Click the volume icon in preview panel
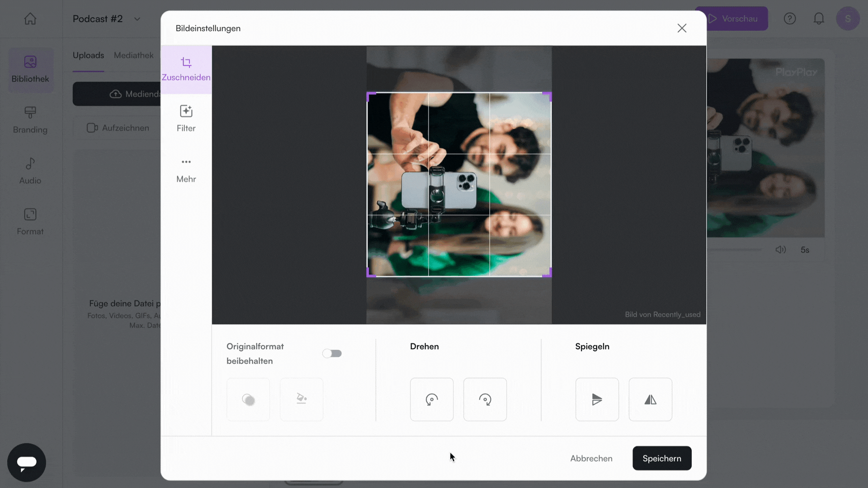The image size is (868, 488). [x=781, y=249]
